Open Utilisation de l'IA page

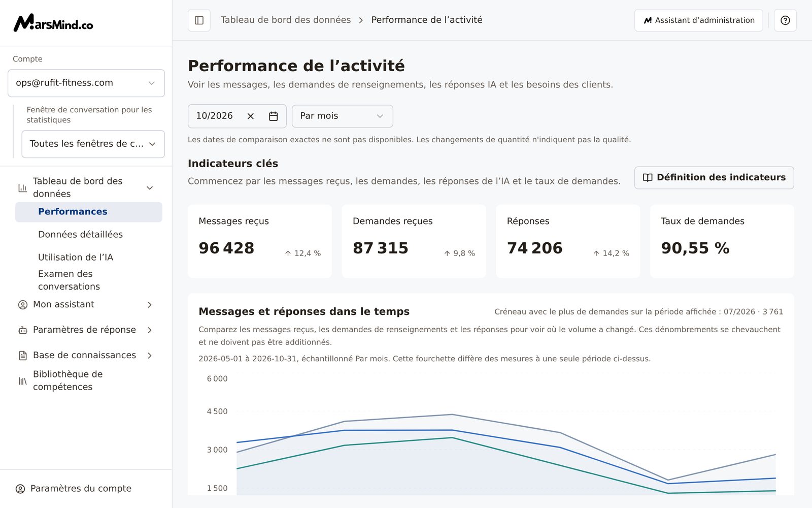click(x=76, y=258)
